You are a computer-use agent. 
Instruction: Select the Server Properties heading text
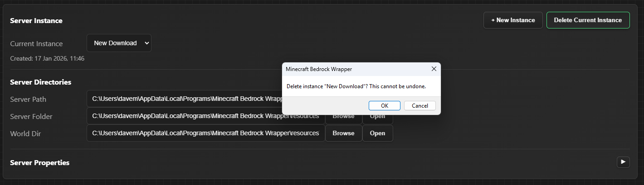(x=40, y=162)
